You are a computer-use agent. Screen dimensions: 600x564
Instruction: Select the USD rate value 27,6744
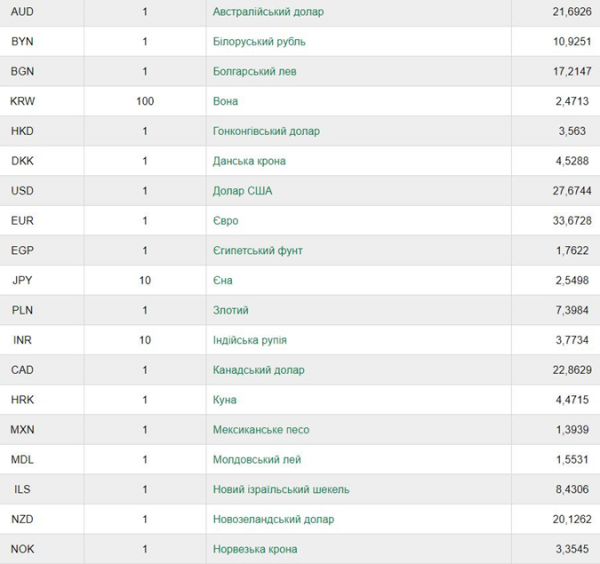click(x=572, y=191)
